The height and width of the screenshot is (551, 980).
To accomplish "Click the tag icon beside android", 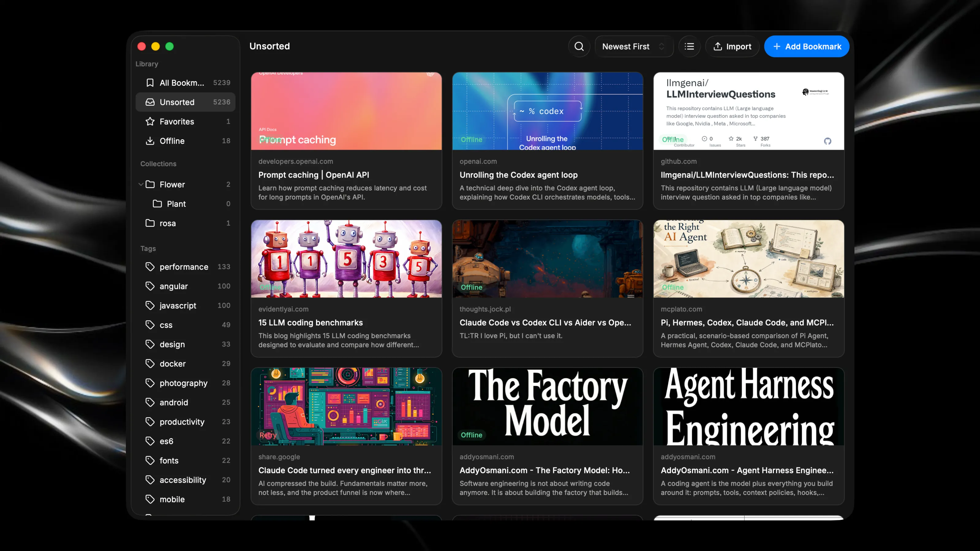I will click(150, 402).
